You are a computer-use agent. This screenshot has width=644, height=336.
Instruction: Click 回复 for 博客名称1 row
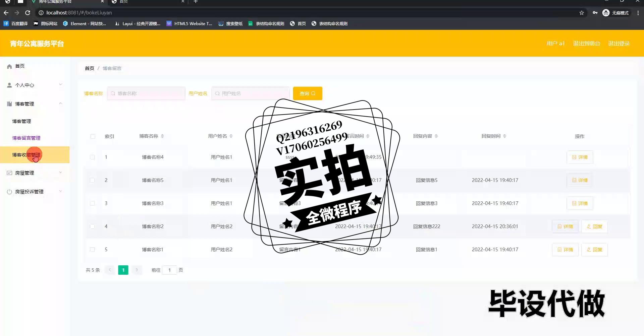coord(594,250)
